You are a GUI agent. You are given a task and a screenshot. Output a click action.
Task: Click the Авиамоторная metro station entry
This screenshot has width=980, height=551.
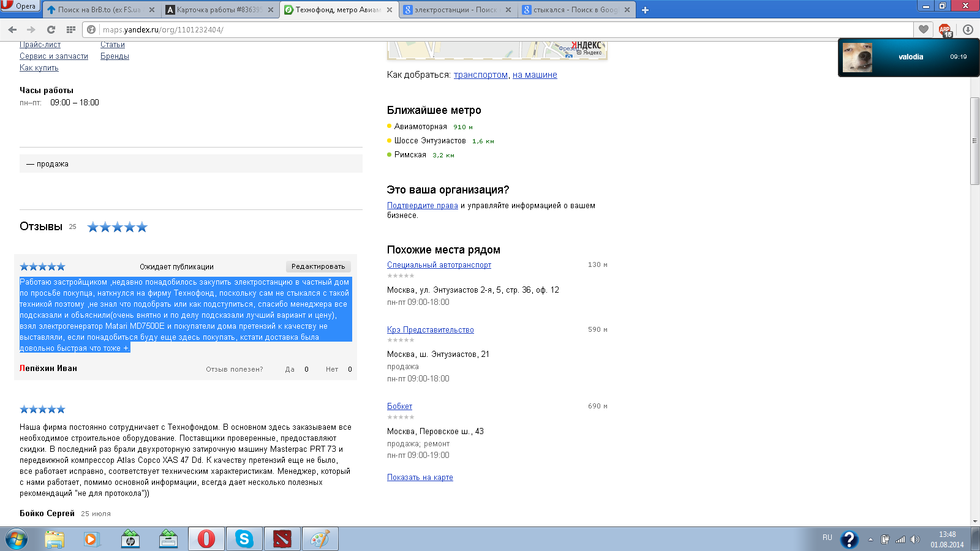(421, 127)
